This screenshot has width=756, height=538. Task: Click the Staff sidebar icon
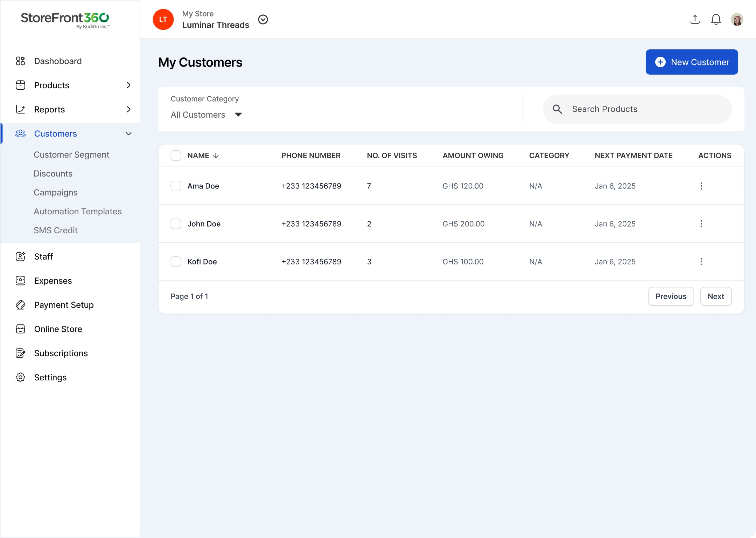[21, 256]
